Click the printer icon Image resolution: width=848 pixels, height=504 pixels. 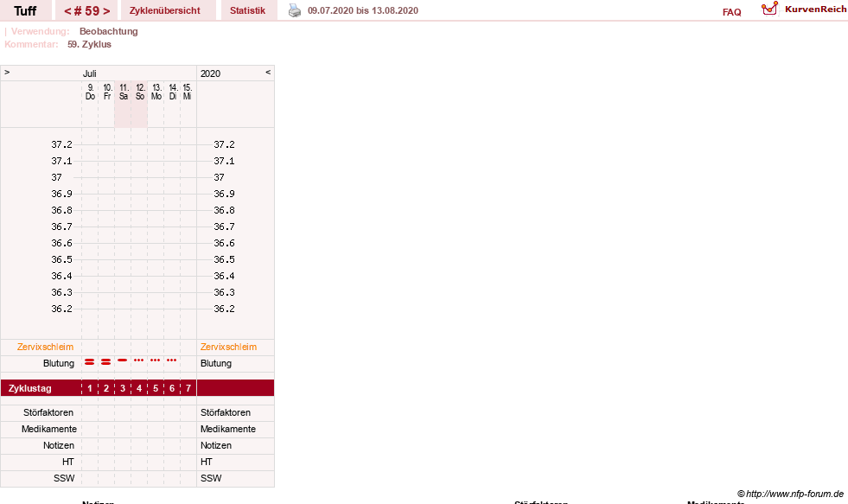click(294, 10)
